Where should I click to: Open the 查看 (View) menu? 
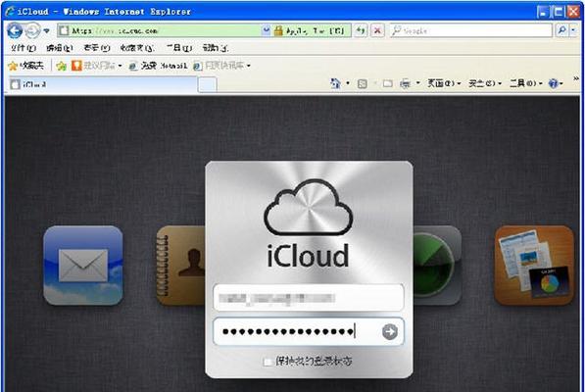pos(97,48)
